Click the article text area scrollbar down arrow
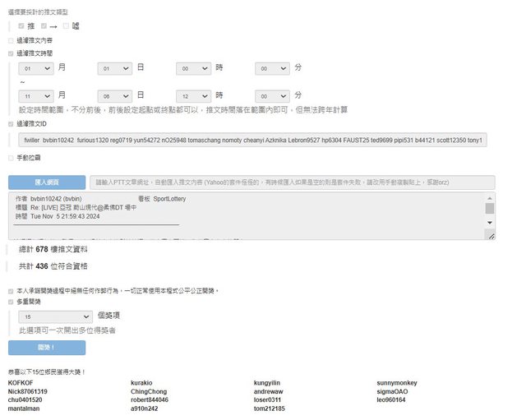 pyautogui.click(x=490, y=223)
